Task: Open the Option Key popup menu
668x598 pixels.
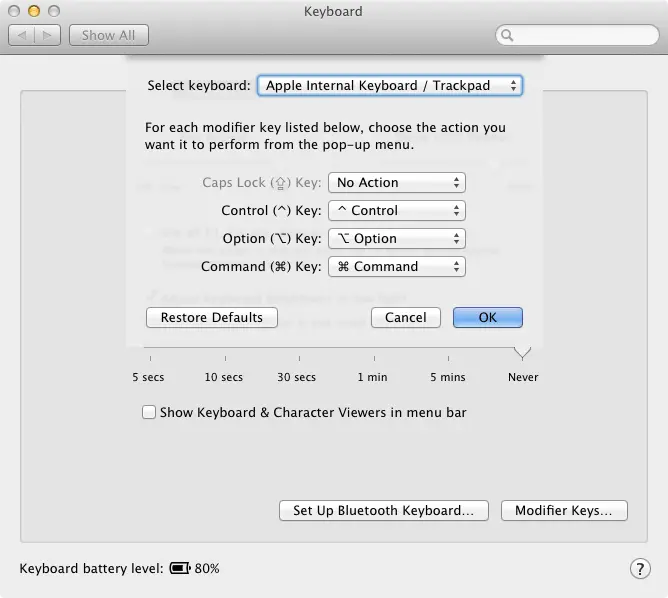Action: click(397, 239)
